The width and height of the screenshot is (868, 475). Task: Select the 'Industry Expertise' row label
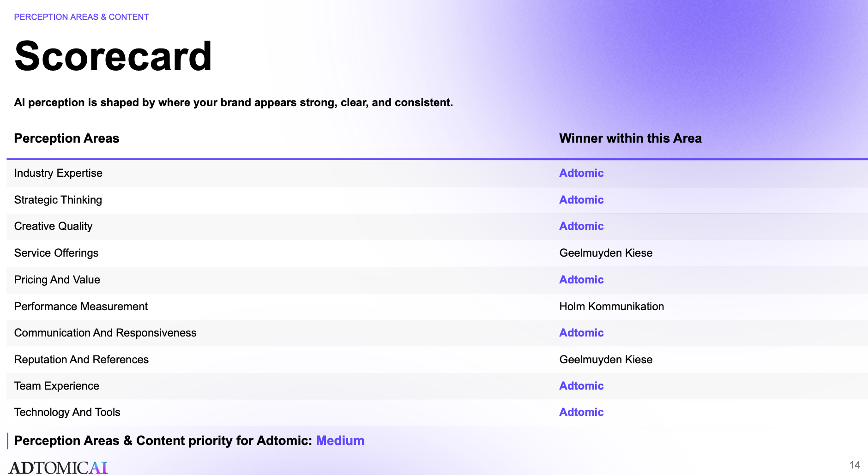coord(58,173)
